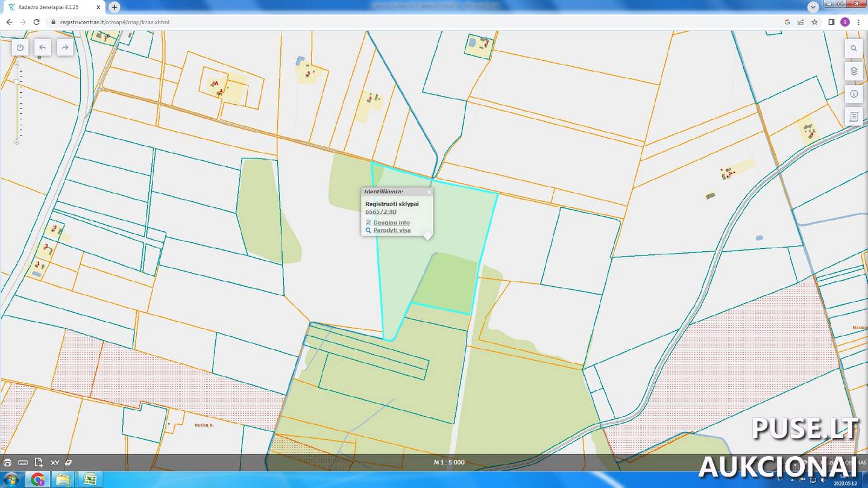This screenshot has height=488, width=868.
Task: Open parcel number 6665/2:90 link
Action: (381, 211)
